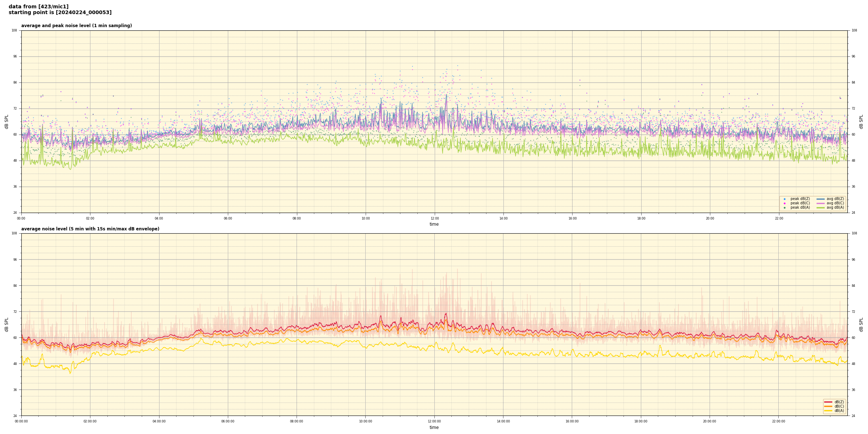Click the 12:00 tick label on top chart
The image size is (868, 434).
click(434, 218)
